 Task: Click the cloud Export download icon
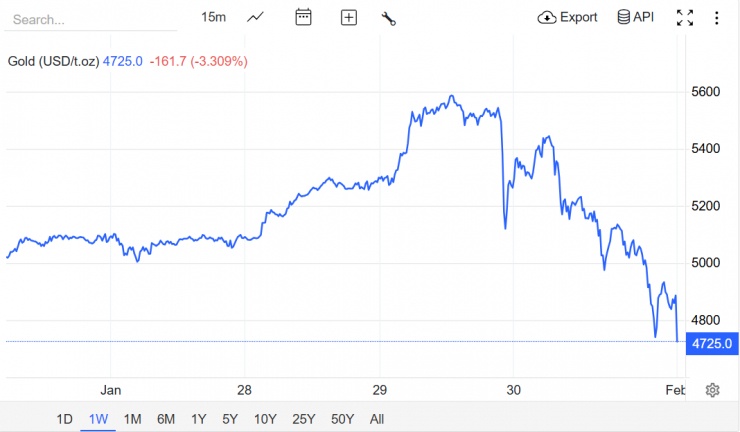point(547,17)
